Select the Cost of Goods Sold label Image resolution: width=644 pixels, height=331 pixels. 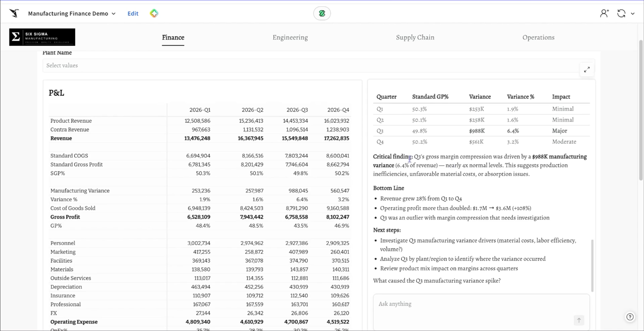[73, 208]
